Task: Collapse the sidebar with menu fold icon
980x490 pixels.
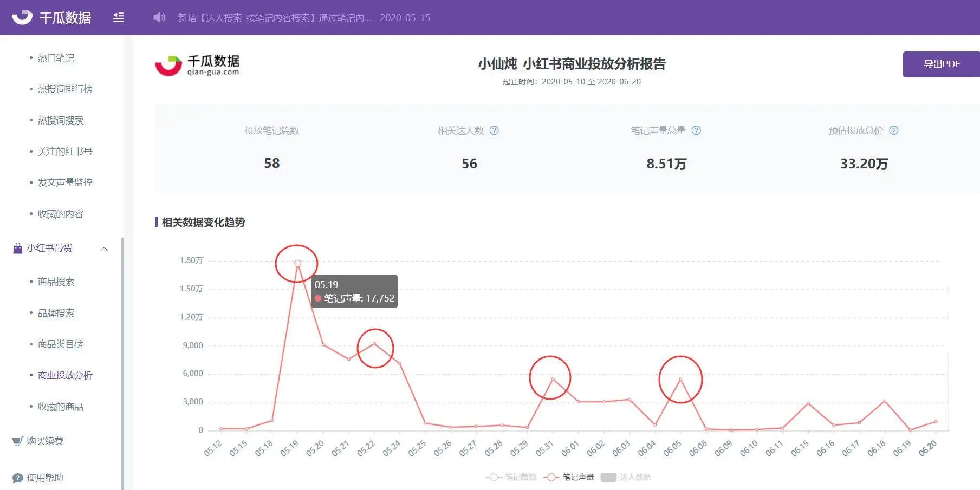Action: (118, 18)
